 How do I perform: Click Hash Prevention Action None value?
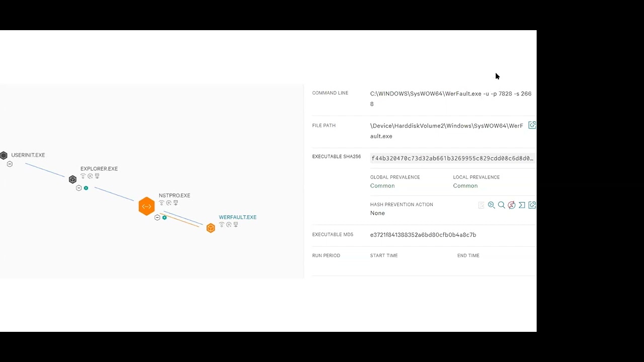377,213
